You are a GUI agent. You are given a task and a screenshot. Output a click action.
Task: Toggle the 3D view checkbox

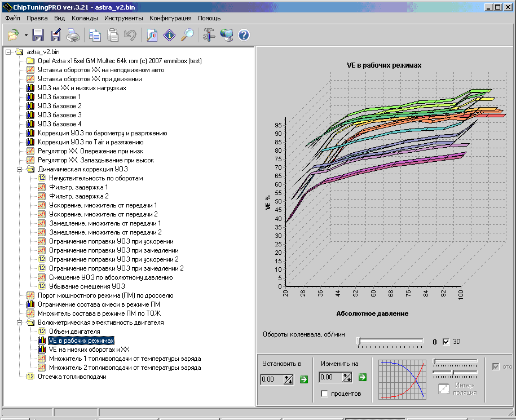click(x=446, y=342)
